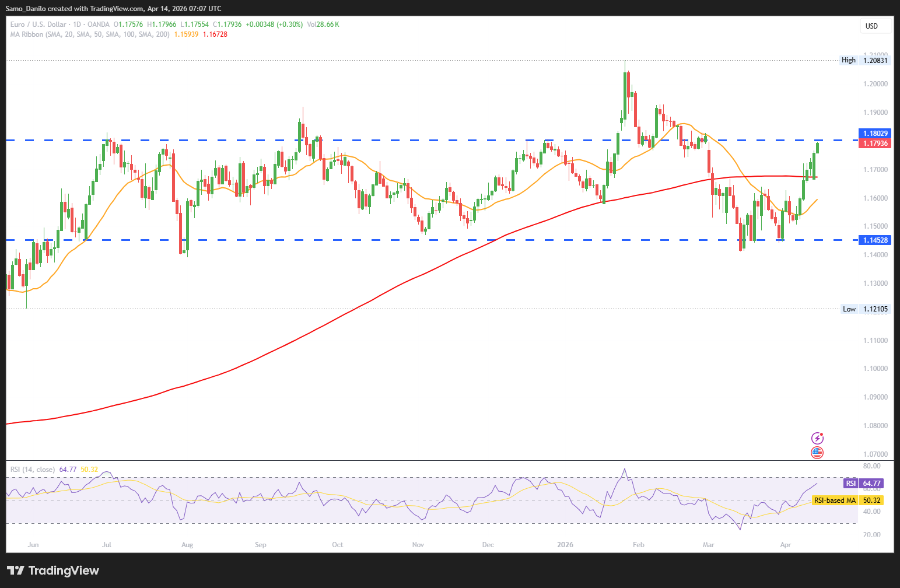The height and width of the screenshot is (588, 900).
Task: Click the US flag economic event icon
Action: click(817, 453)
